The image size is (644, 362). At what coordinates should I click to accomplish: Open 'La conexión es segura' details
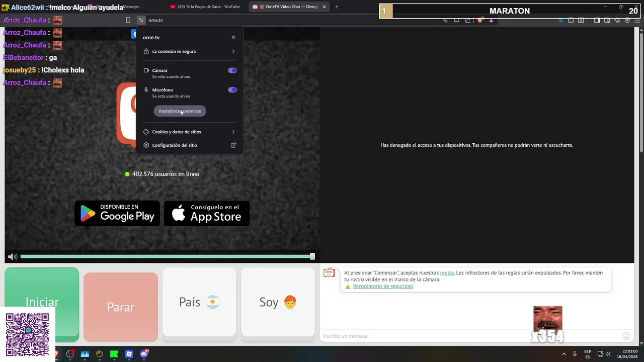coord(190,51)
